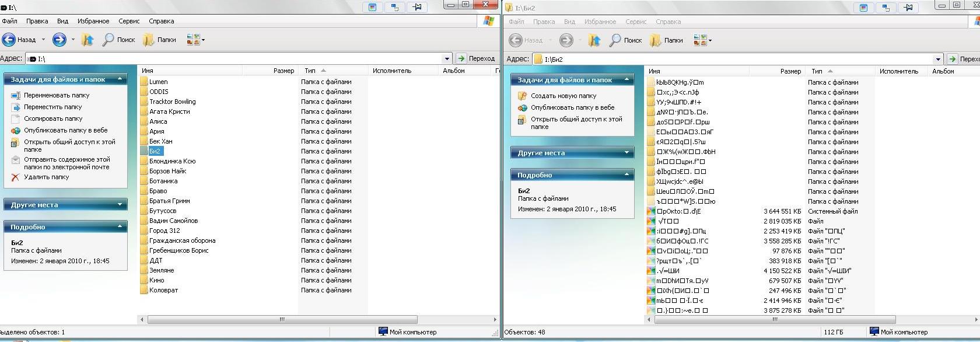Click the icon next to Создать новую папку
Image resolution: width=980 pixels, height=342 pixels.
click(523, 96)
